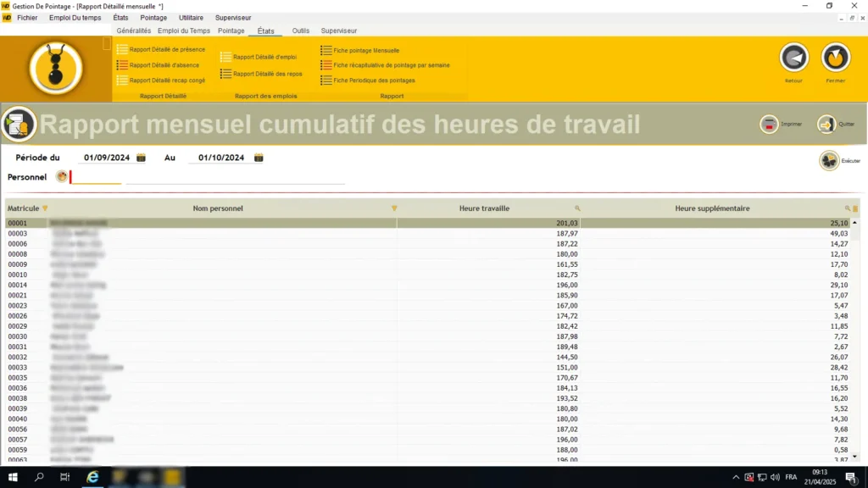Open Rapport Détaillé des repos
The width and height of the screenshot is (868, 488).
[x=261, y=74]
